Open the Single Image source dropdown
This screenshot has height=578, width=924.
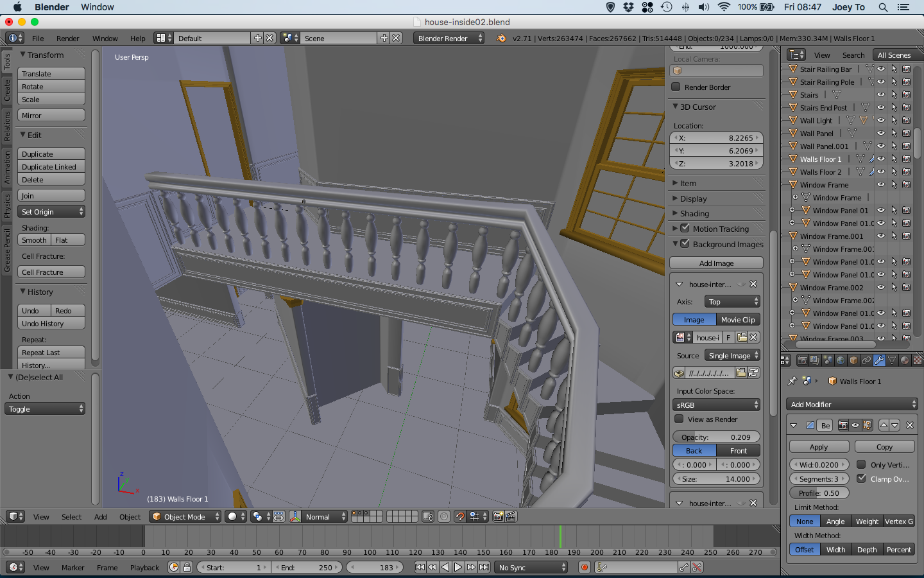pyautogui.click(x=732, y=355)
